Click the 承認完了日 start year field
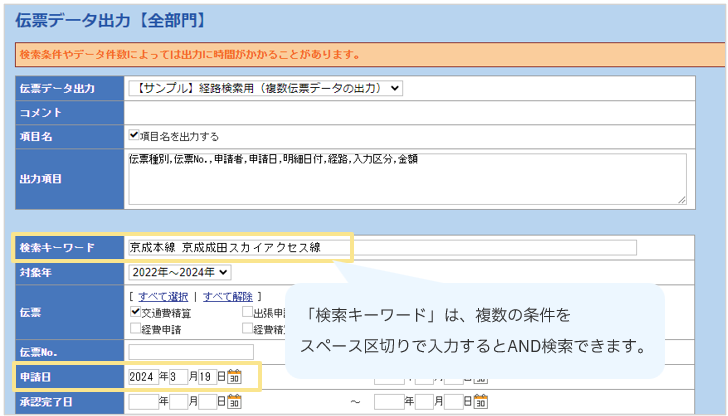 [x=143, y=402]
